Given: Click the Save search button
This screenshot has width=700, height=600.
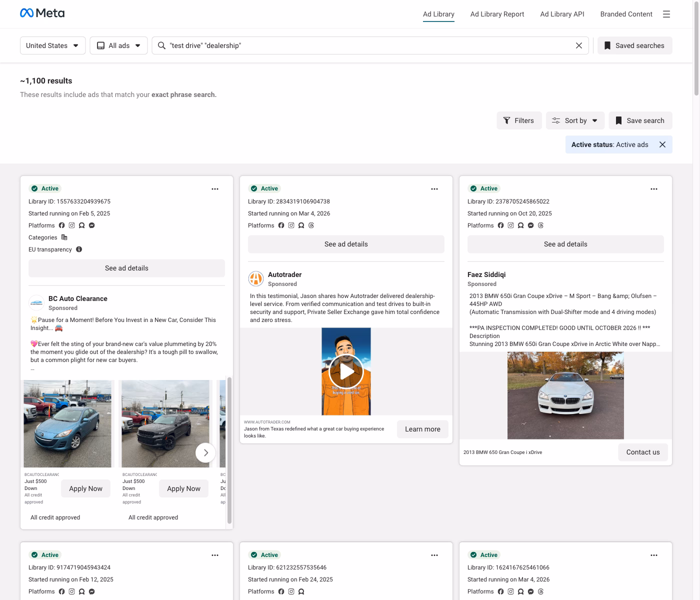Looking at the screenshot, I should coord(640,120).
